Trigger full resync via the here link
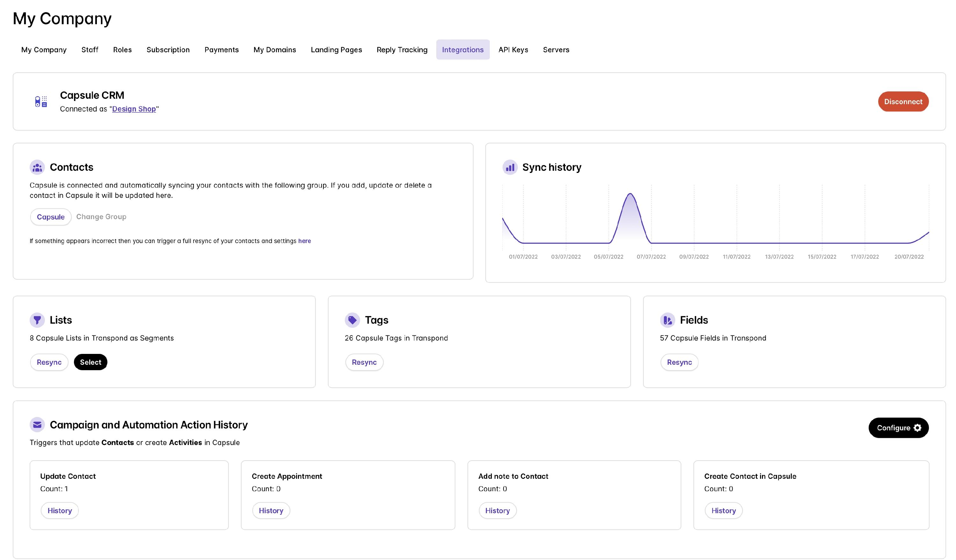 [x=304, y=241]
